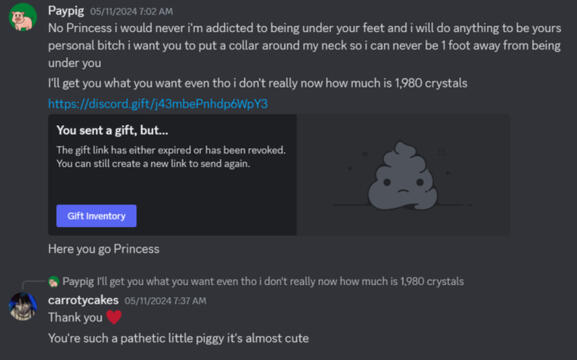Click the Paypig username header

tap(66, 10)
